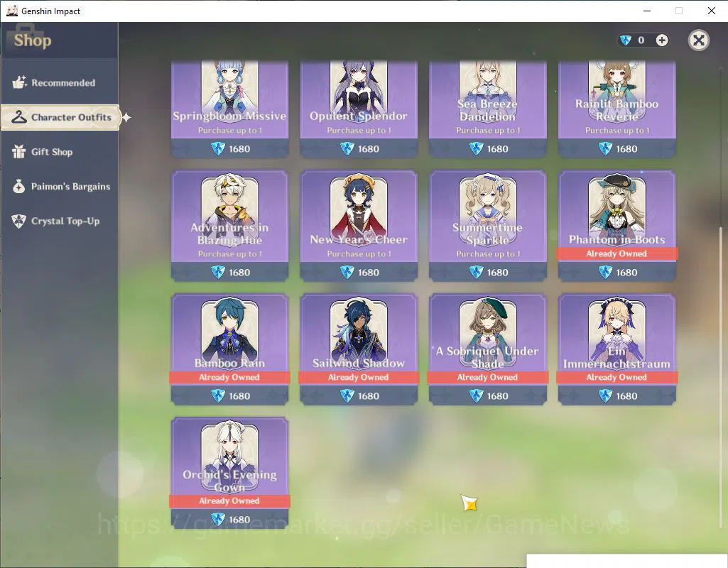The height and width of the screenshot is (568, 728).
Task: Click the Gift Shop gift box icon
Action: [x=19, y=151]
